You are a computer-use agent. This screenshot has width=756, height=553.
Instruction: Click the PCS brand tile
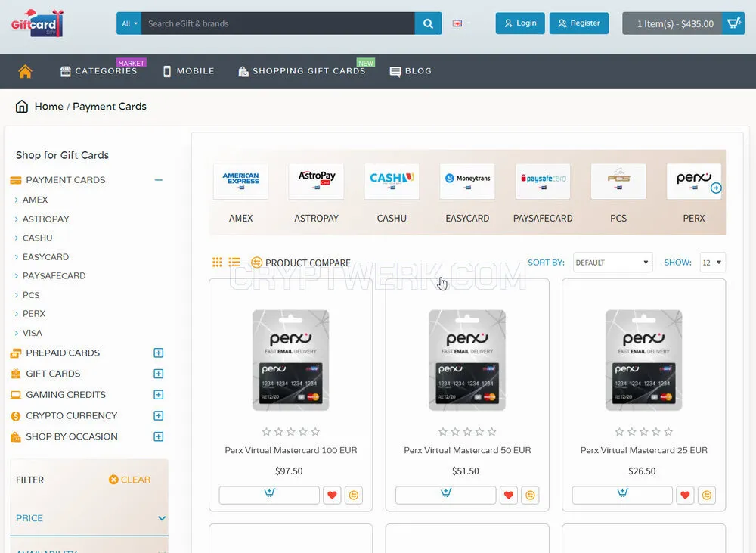point(618,182)
